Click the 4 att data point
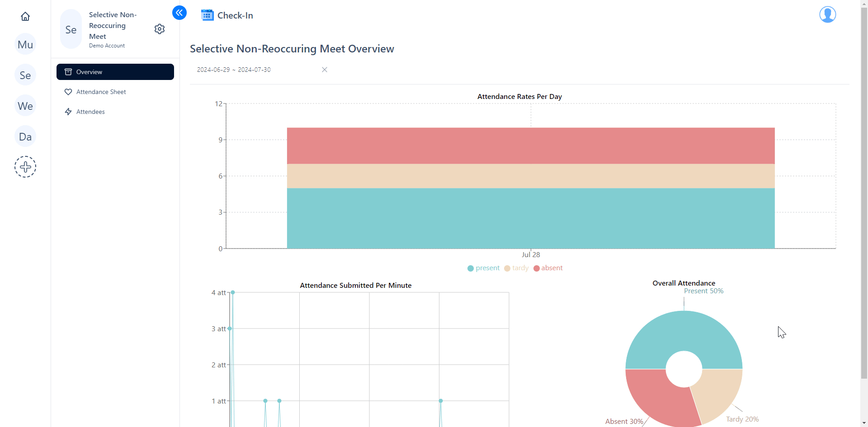 click(233, 292)
